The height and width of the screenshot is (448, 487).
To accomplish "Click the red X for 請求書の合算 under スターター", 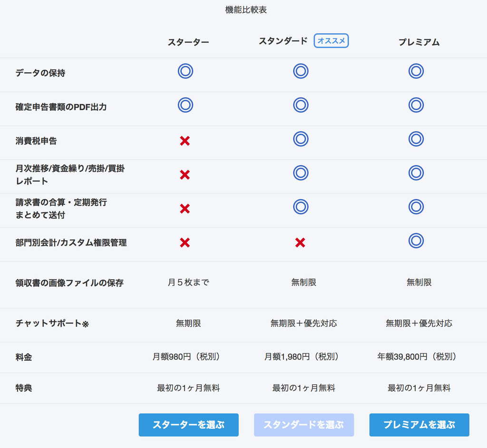I will [x=185, y=209].
